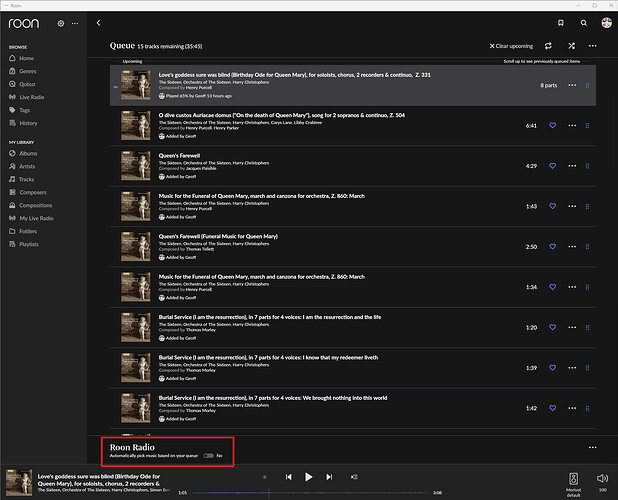This screenshot has height=500, width=618.
Task: Select 'Burial Service ... We brought nothing into this world' title
Action: 273,398
